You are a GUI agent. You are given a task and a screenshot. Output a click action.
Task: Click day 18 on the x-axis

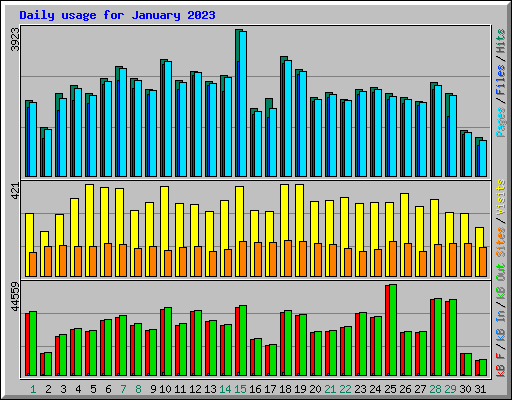(285, 389)
